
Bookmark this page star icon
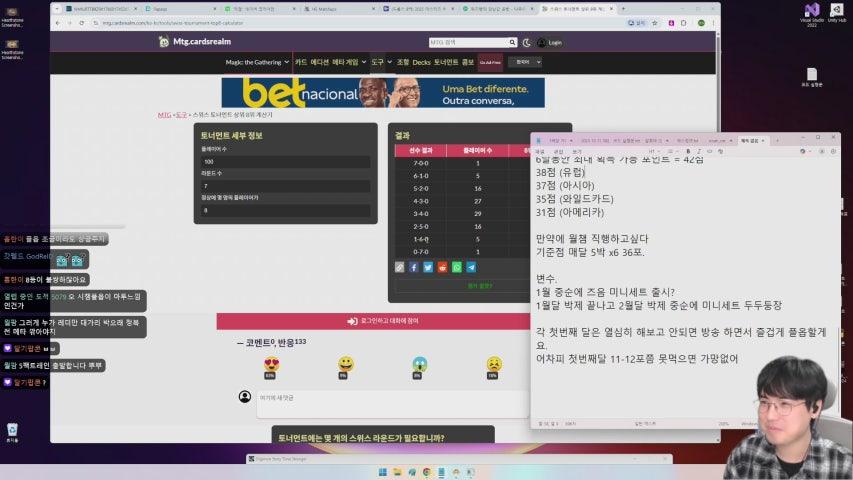click(x=655, y=23)
